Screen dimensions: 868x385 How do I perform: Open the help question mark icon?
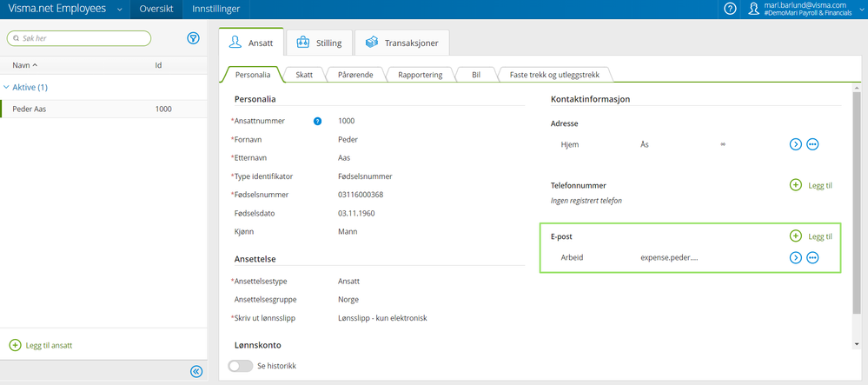[730, 9]
